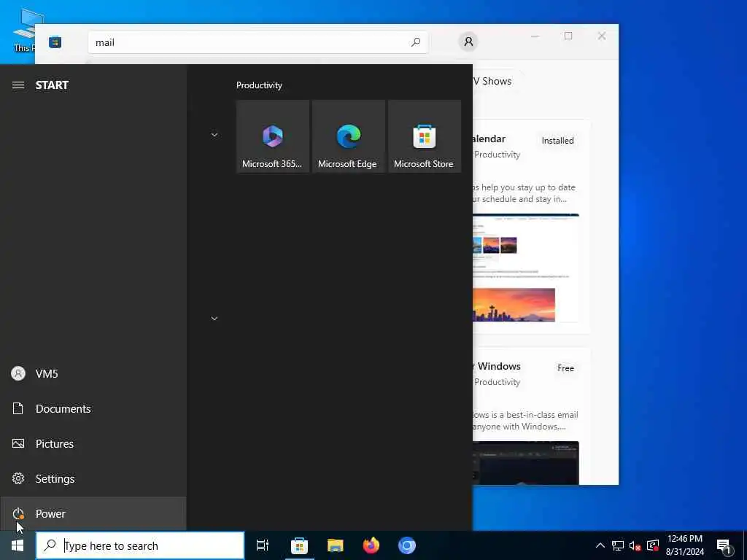Open the network status tray icon
Viewport: 747px width, 560px height.
tap(617, 545)
